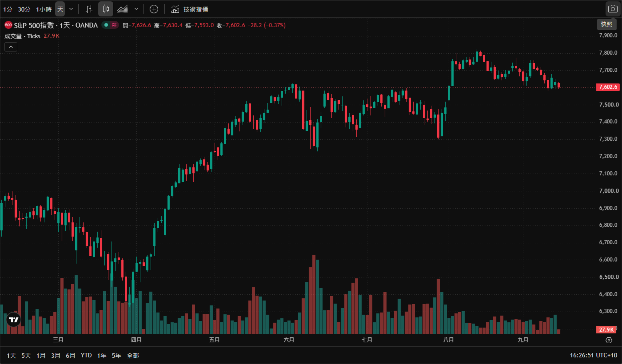622x364 pixels.
Task: Switch to area chart style
Action: pyautogui.click(x=122, y=9)
